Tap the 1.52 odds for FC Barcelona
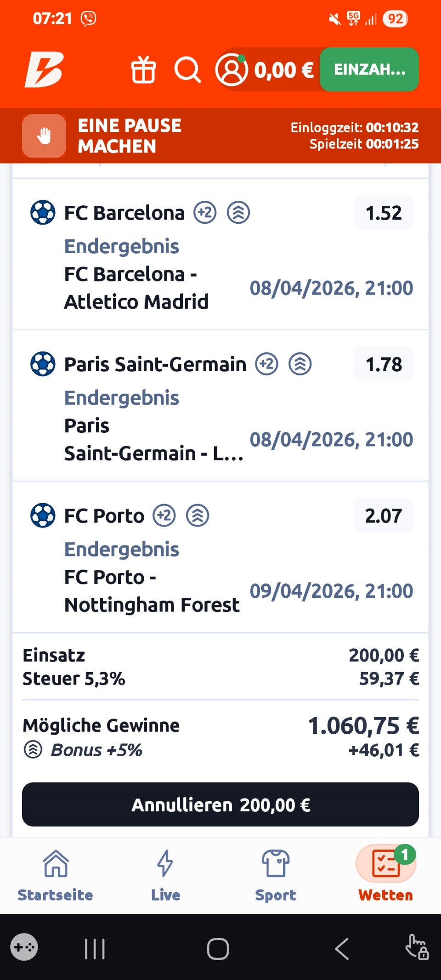The width and height of the screenshot is (441, 980). click(383, 213)
